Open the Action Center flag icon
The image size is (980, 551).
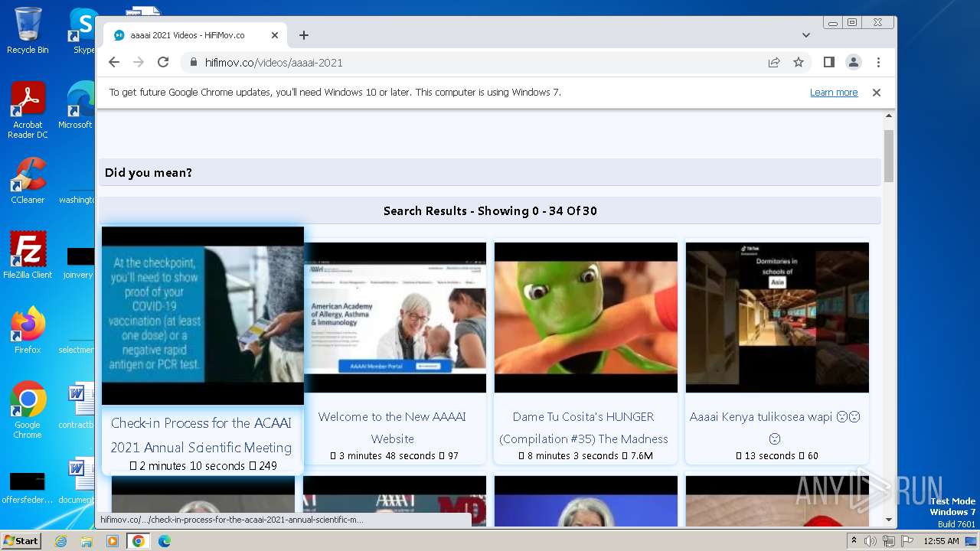point(907,541)
